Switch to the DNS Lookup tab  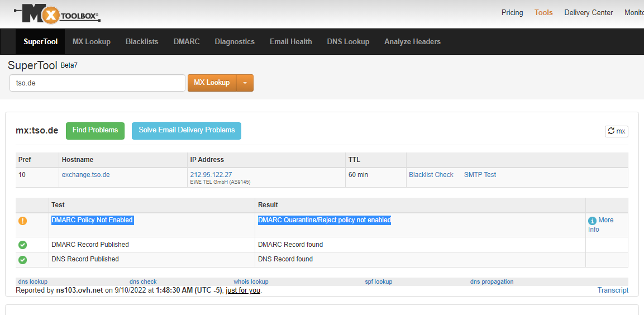pyautogui.click(x=349, y=41)
